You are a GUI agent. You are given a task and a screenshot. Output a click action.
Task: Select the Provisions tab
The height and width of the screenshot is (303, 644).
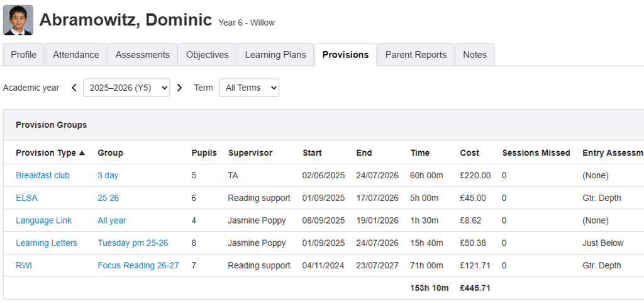click(345, 55)
